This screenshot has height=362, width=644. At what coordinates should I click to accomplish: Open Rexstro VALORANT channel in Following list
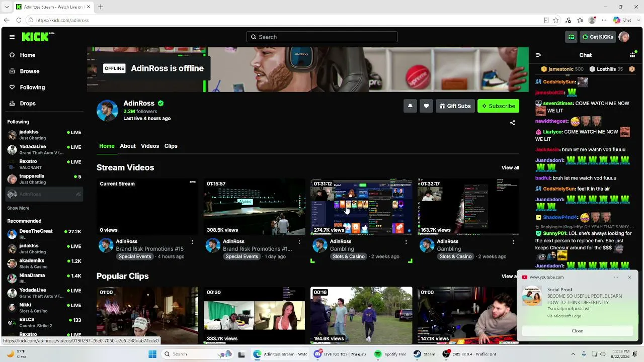(44, 164)
